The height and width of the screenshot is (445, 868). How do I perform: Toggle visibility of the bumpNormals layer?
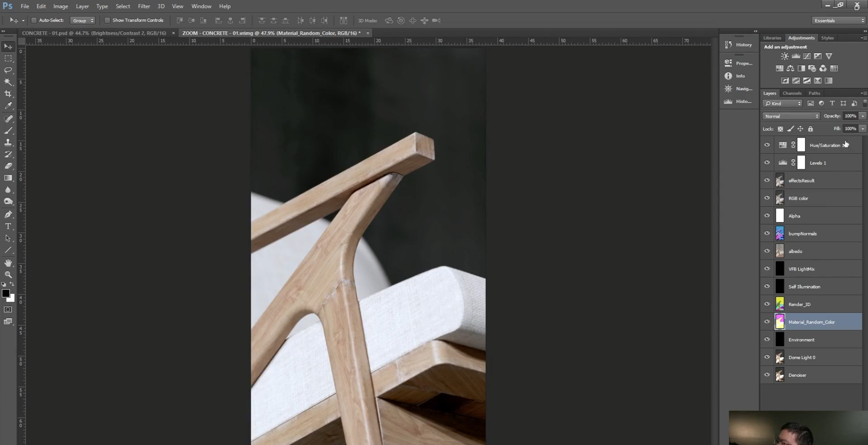767,233
